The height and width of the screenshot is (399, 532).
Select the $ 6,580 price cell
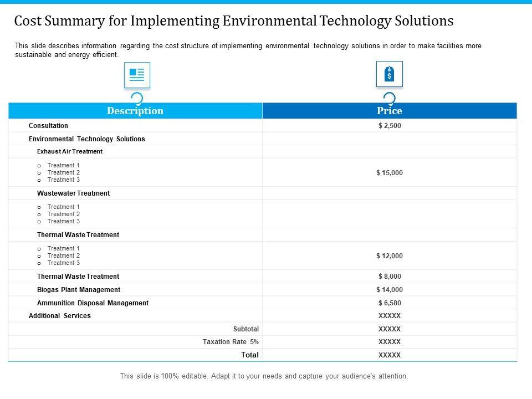coord(389,303)
